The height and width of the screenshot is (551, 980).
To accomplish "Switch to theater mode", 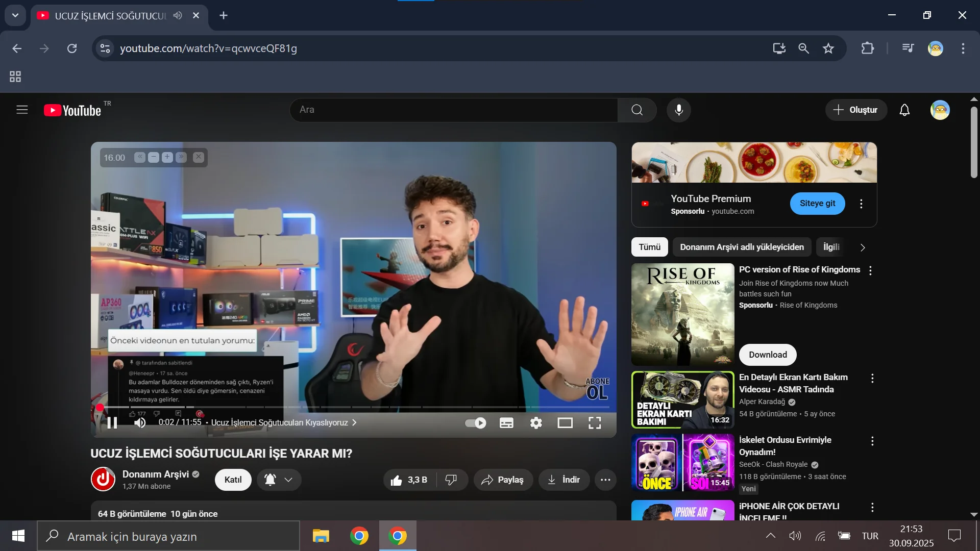I will [565, 423].
